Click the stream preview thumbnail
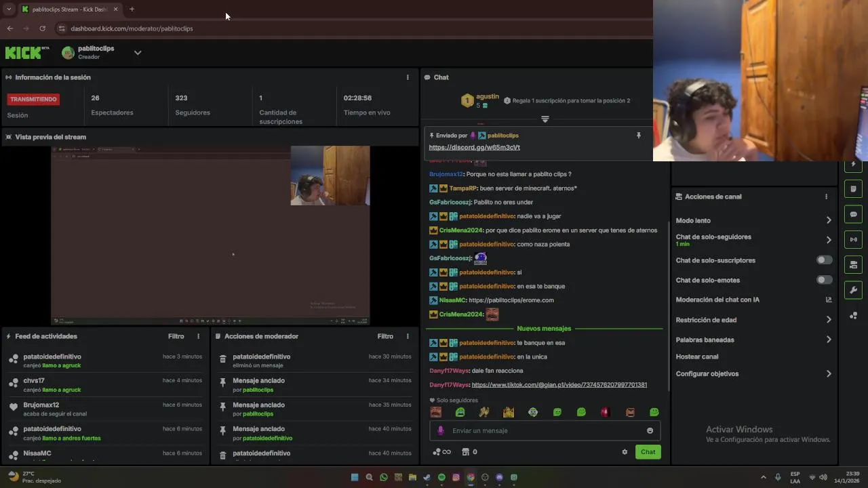Screen dimensions: 868x488 coord(210,235)
